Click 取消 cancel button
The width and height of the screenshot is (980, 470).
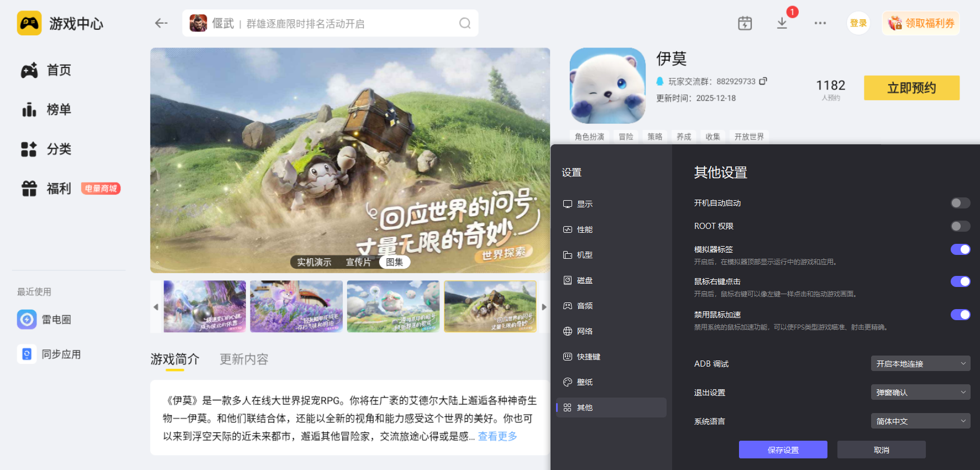(x=881, y=450)
